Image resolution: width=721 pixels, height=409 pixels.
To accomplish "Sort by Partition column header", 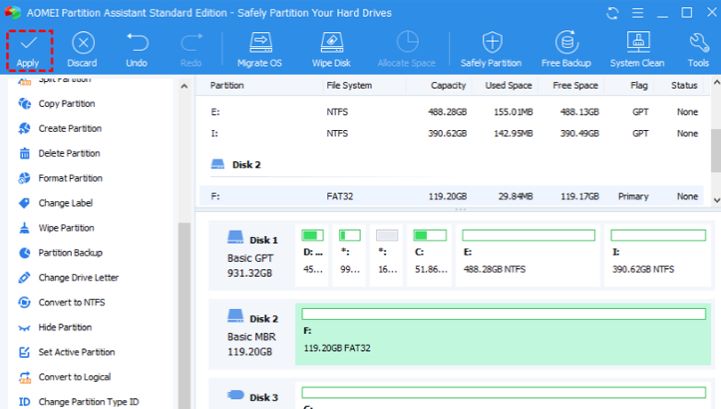I will [227, 85].
